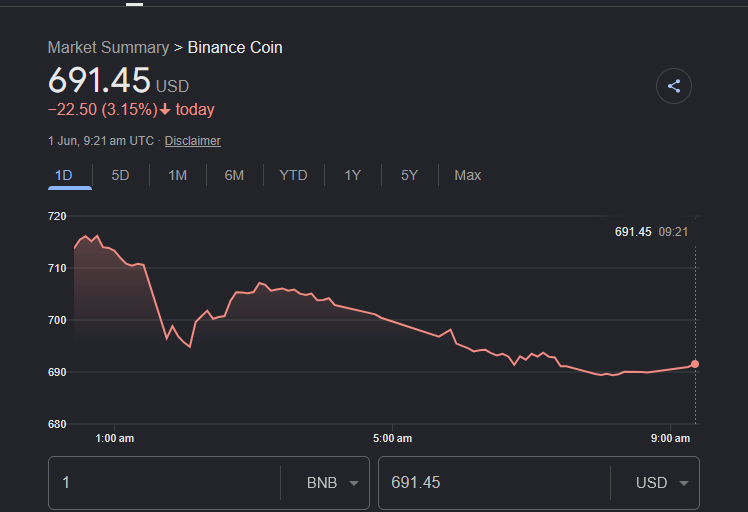Click the 700 y-axis label
Screen dimensions: 748x512
click(57, 320)
